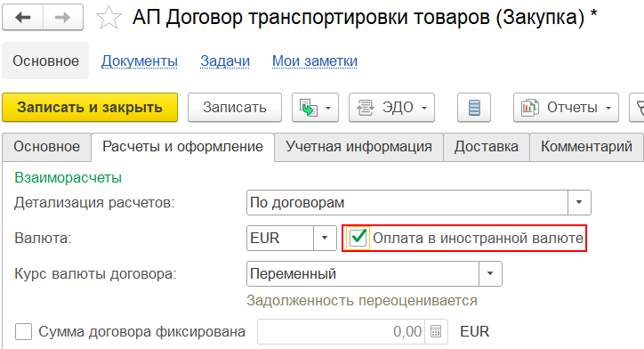
Task: Go forward with the right arrow
Action: point(63,17)
